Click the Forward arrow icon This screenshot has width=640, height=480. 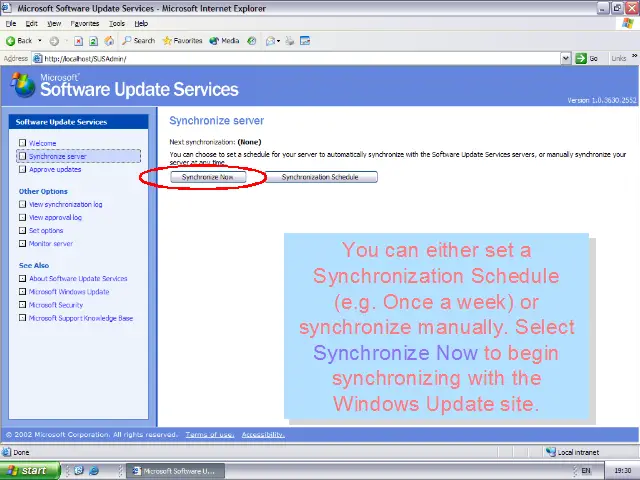pyautogui.click(x=54, y=41)
